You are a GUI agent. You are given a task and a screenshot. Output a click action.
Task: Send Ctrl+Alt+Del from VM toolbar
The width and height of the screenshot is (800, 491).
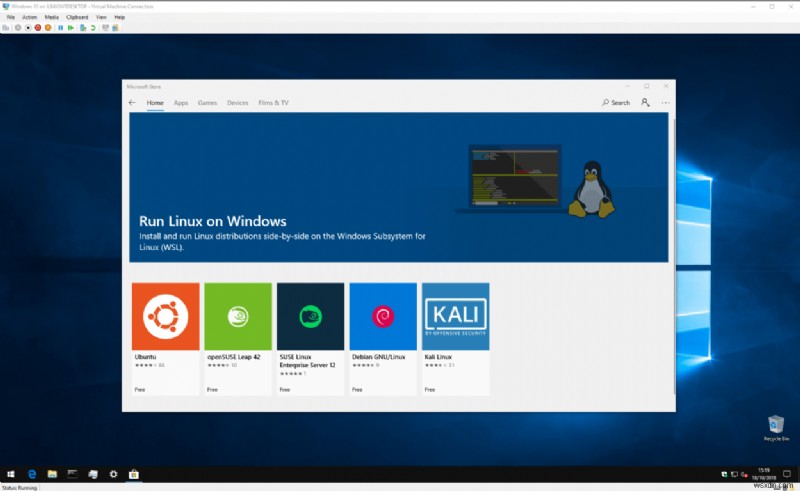coord(6,28)
